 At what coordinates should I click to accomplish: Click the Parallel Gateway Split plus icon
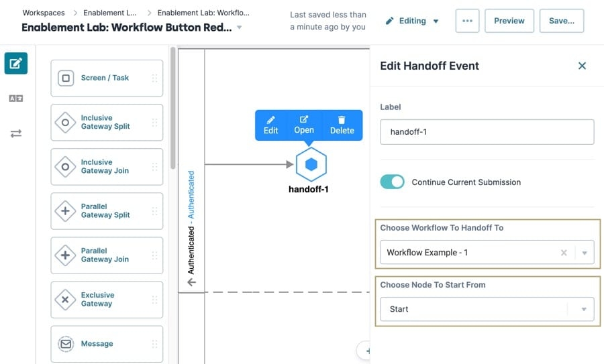click(x=66, y=211)
